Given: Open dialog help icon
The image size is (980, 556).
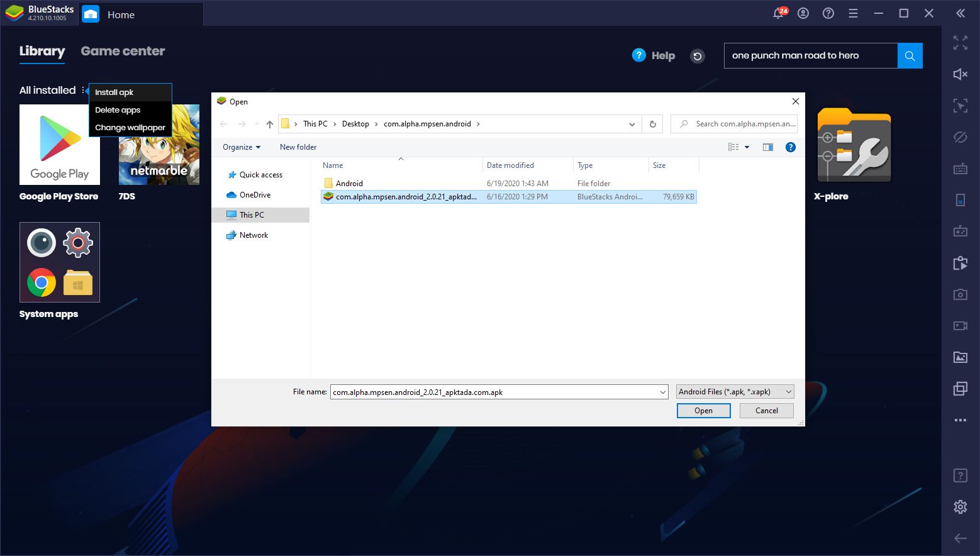Looking at the screenshot, I should click(791, 147).
